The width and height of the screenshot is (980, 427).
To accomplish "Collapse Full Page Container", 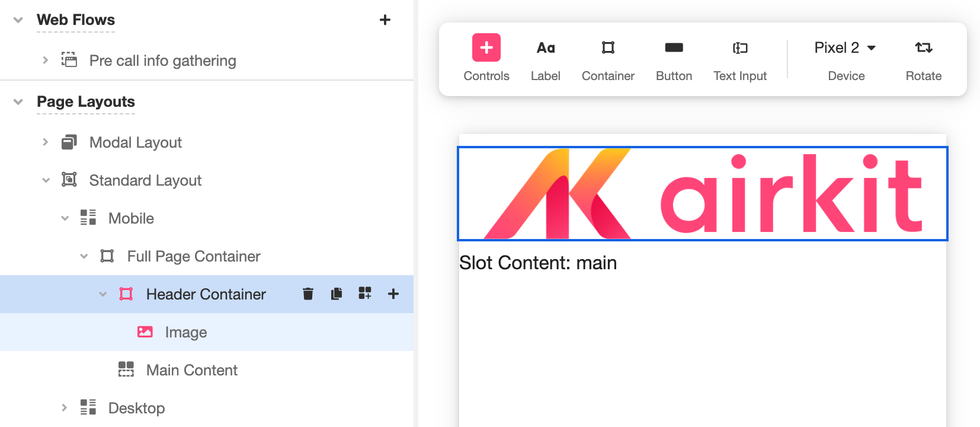I will [x=84, y=256].
